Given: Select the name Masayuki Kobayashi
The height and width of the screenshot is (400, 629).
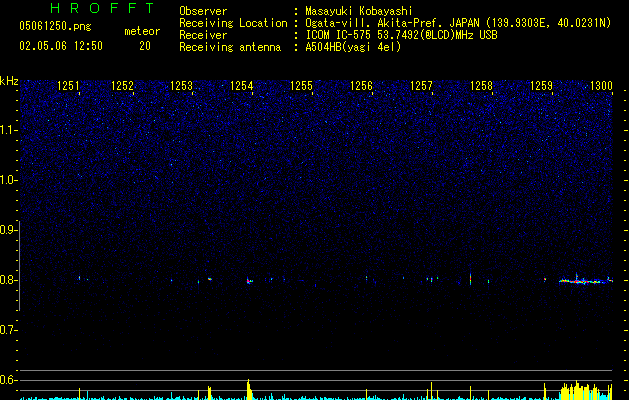Looking at the screenshot, I should coord(359,11).
